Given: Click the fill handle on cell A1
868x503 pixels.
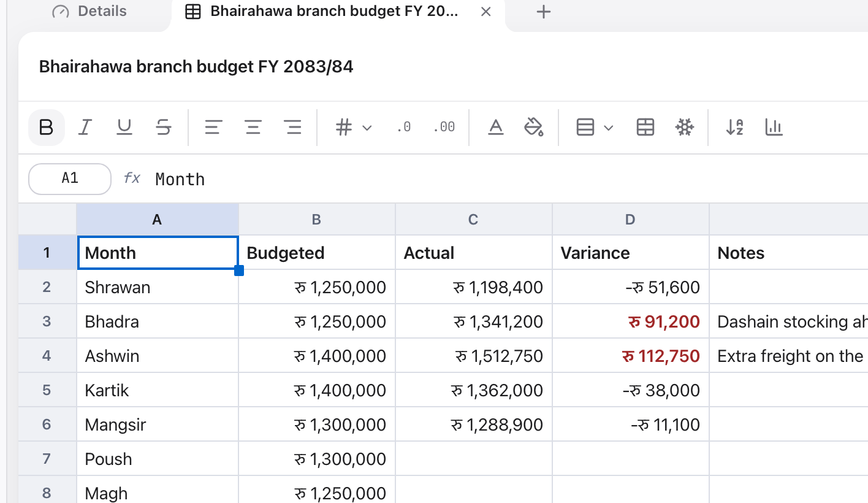Looking at the screenshot, I should tap(239, 271).
